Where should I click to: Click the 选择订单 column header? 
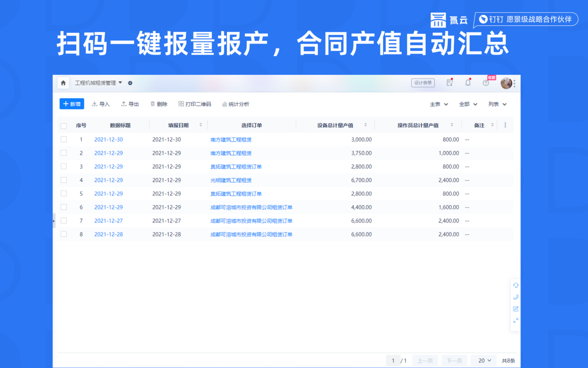[x=252, y=125]
